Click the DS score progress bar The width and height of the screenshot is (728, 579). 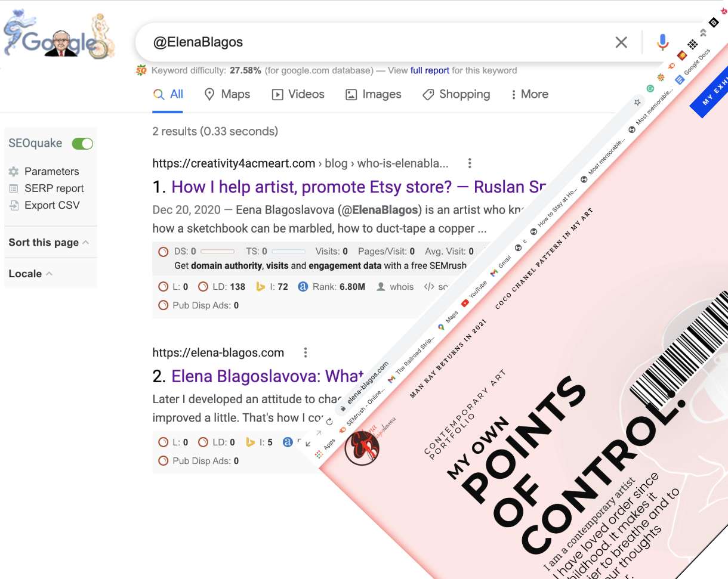point(217,251)
